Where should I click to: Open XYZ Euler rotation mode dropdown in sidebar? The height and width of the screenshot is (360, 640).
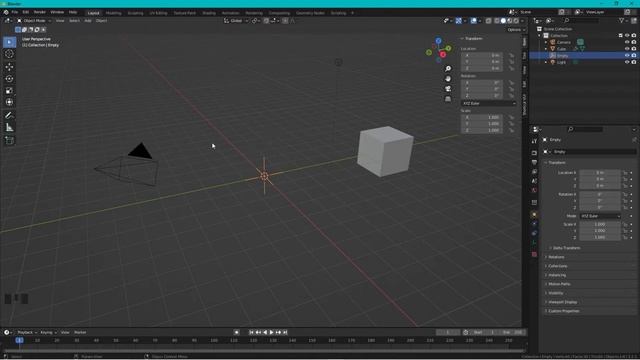489,104
